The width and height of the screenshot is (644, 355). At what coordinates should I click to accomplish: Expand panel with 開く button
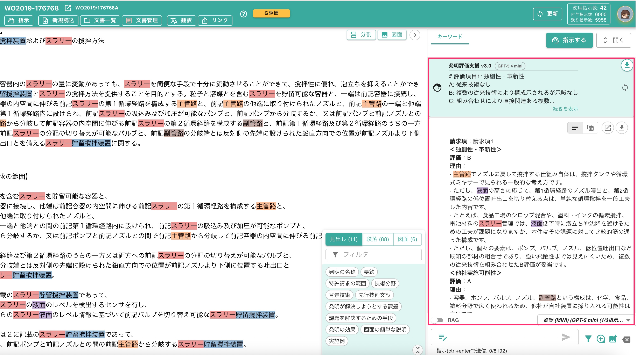(614, 40)
